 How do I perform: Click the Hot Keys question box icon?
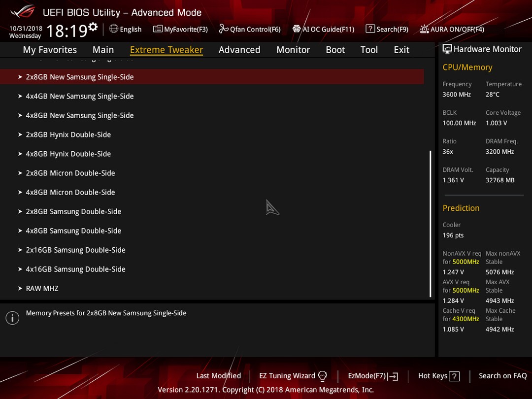pos(454,376)
